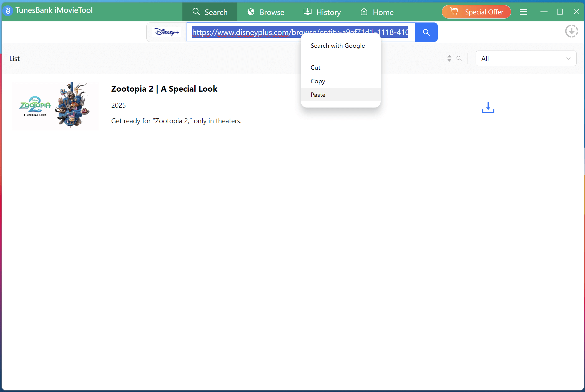Open the All filter dropdown
Viewport: 585px width, 392px height.
[x=526, y=58]
